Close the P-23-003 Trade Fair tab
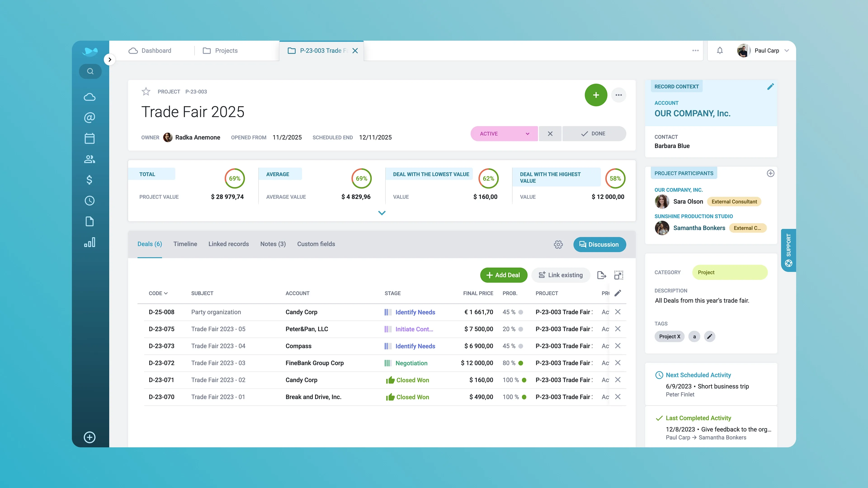The height and width of the screenshot is (488, 868). coord(355,51)
